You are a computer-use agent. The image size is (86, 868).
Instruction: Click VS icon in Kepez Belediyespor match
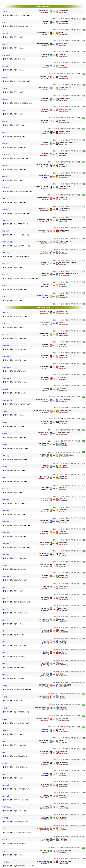click(54, 198)
